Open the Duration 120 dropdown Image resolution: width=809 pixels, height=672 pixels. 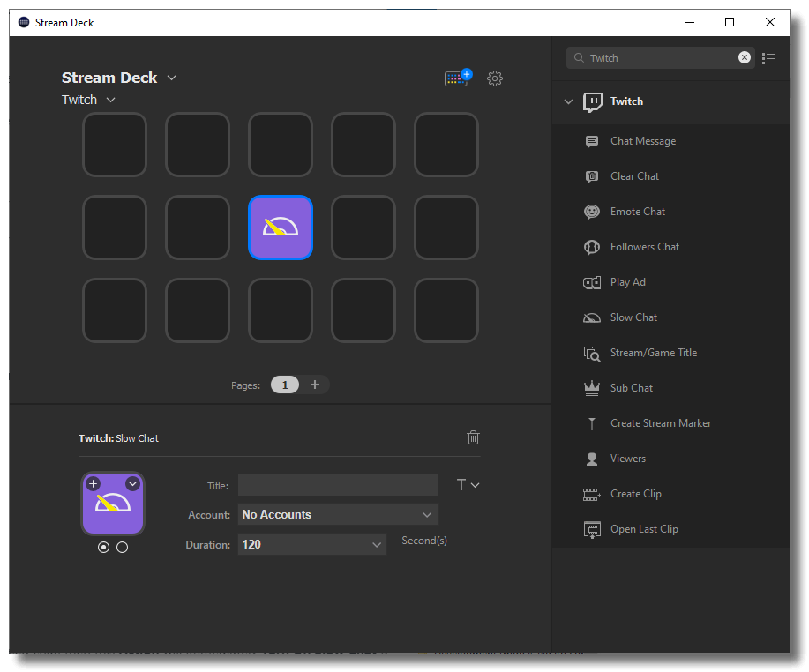tap(311, 545)
